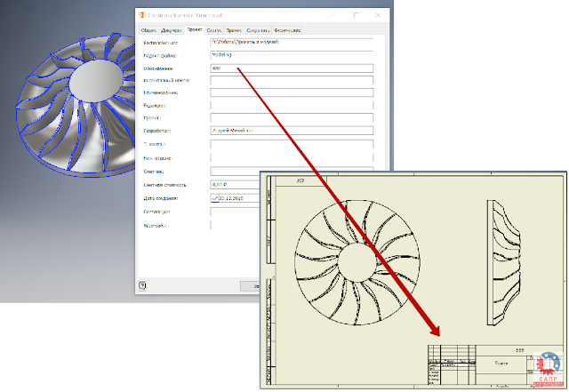Focus the Т. контр. input field
The width and height of the screenshot is (569, 392).
(292, 144)
